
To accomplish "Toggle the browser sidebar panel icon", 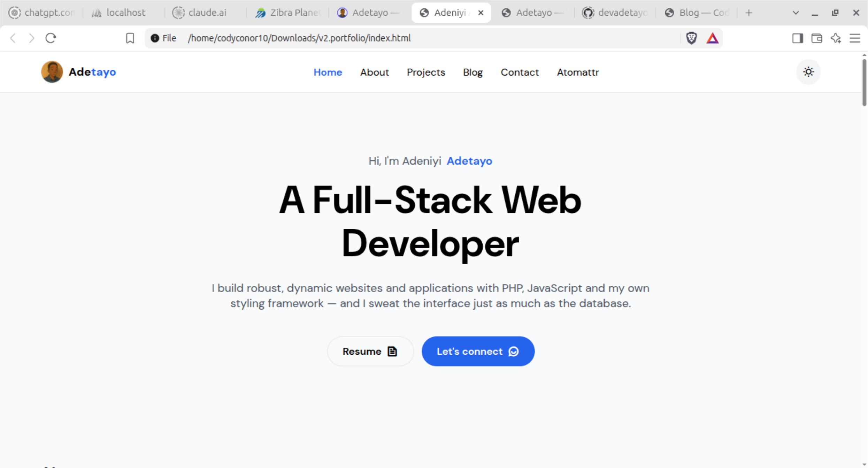I will tap(798, 38).
